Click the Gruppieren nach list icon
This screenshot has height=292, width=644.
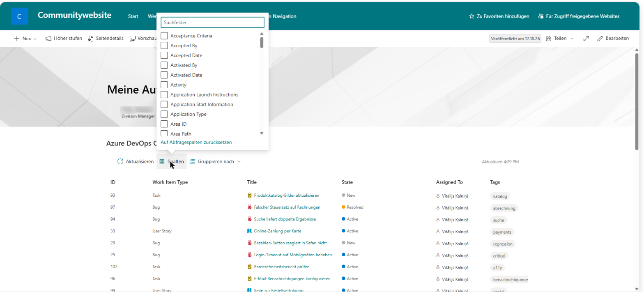(192, 161)
